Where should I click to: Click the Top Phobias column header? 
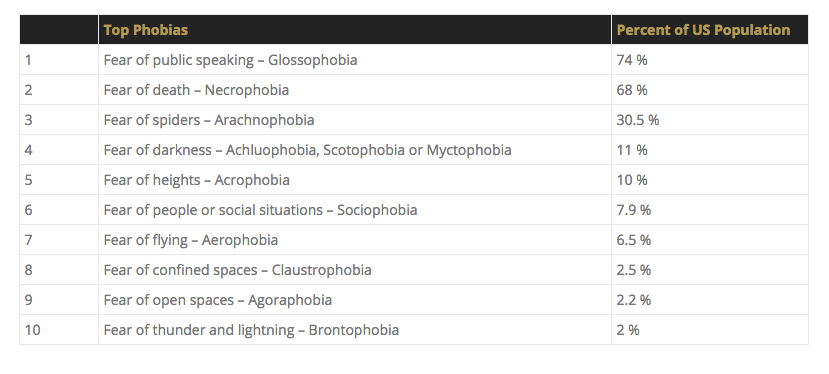(145, 30)
